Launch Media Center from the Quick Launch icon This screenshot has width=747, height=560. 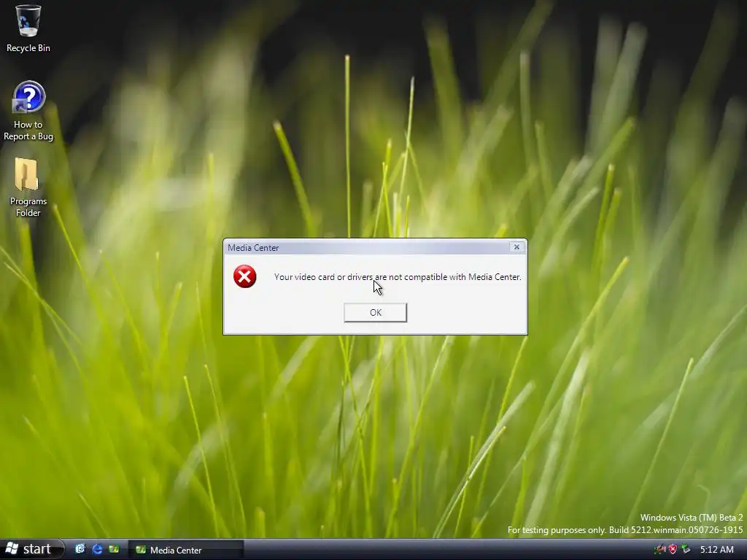pos(114,549)
